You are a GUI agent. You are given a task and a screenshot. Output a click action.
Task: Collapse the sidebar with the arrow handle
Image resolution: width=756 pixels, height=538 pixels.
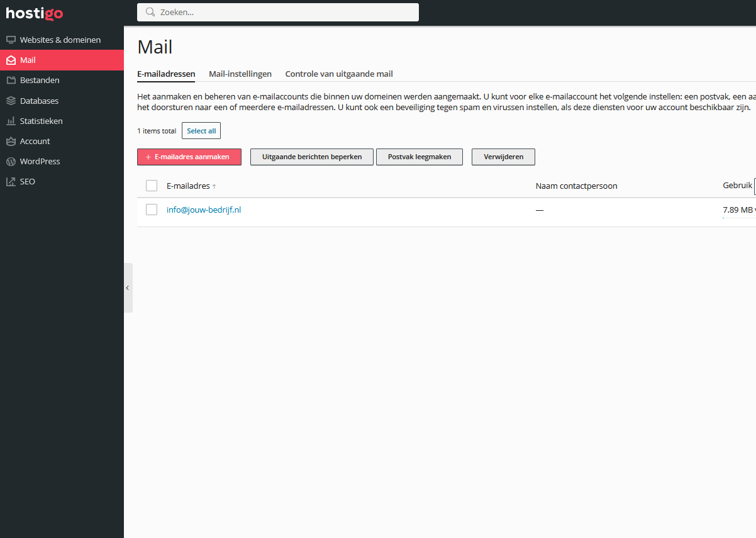coord(128,288)
